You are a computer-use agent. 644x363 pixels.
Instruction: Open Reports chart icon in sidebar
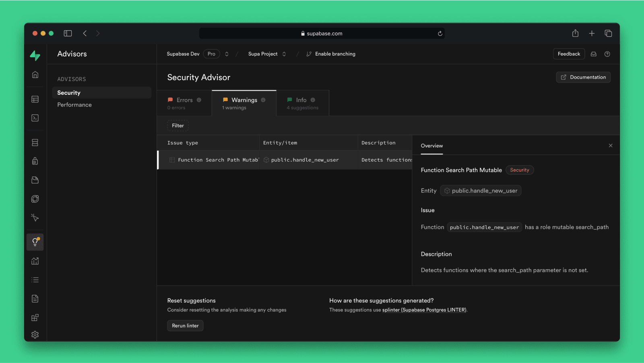35,261
